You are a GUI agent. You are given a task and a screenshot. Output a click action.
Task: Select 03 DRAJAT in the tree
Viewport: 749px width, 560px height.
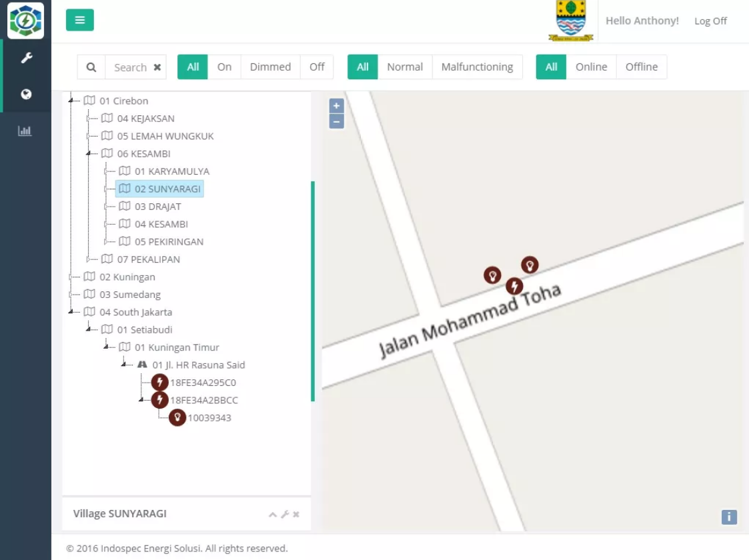[x=157, y=207]
